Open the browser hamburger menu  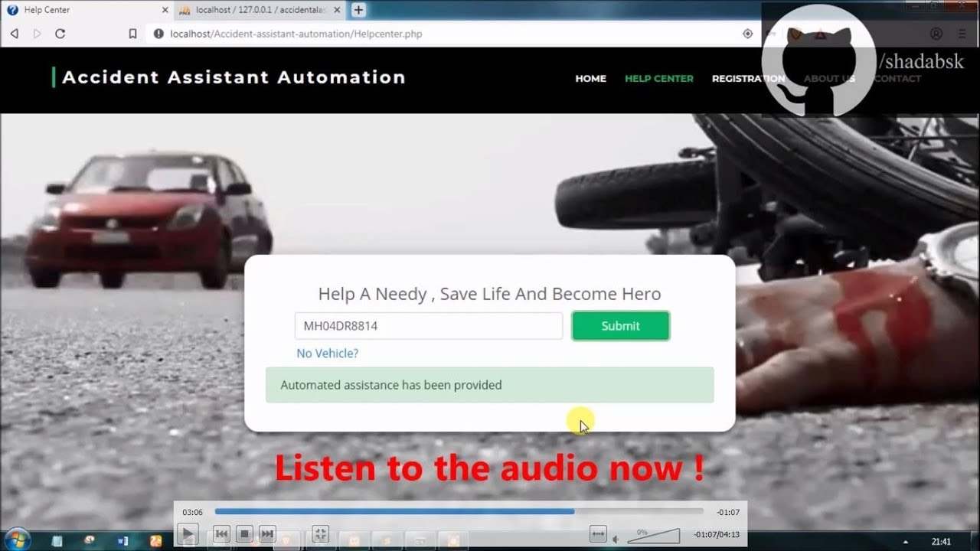[x=962, y=34]
